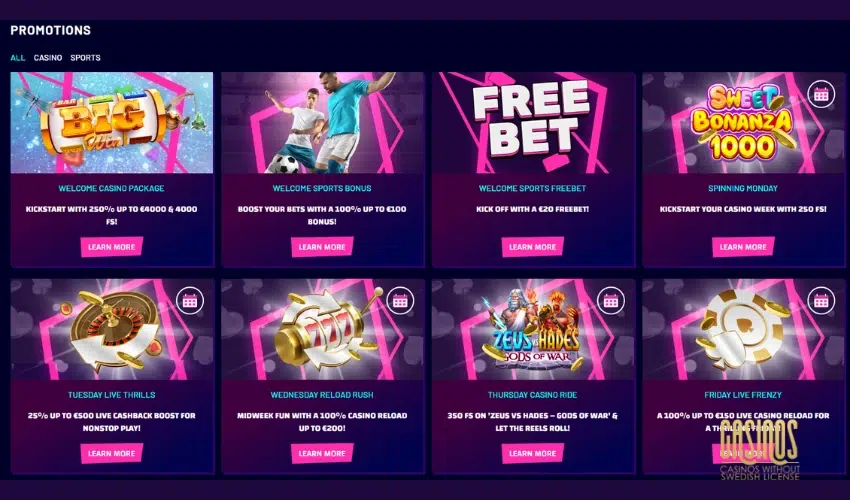The width and height of the screenshot is (850, 500).
Task: Open the Big Win slot banner image
Action: click(112, 123)
